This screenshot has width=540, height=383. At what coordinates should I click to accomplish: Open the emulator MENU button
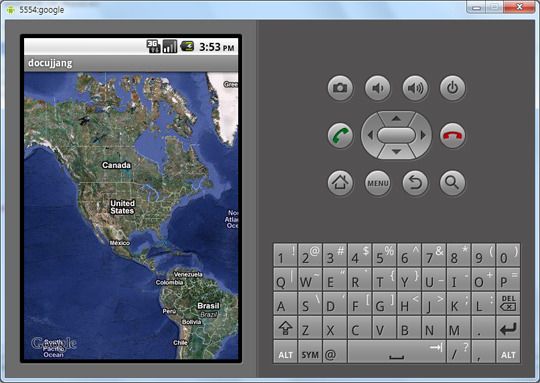(x=377, y=183)
